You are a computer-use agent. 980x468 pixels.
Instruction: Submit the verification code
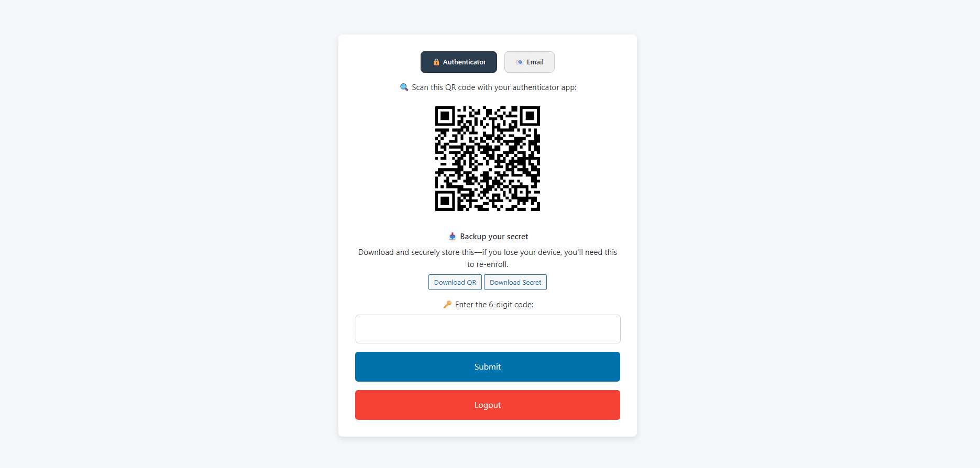(488, 366)
